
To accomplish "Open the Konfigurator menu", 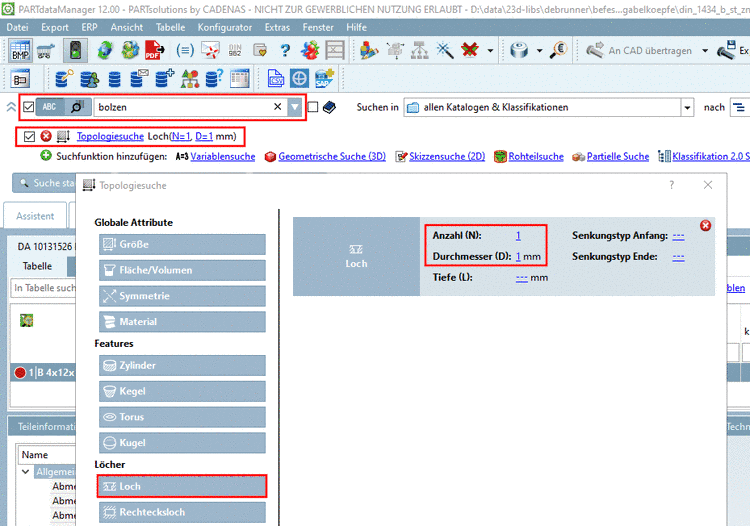I will (225, 27).
